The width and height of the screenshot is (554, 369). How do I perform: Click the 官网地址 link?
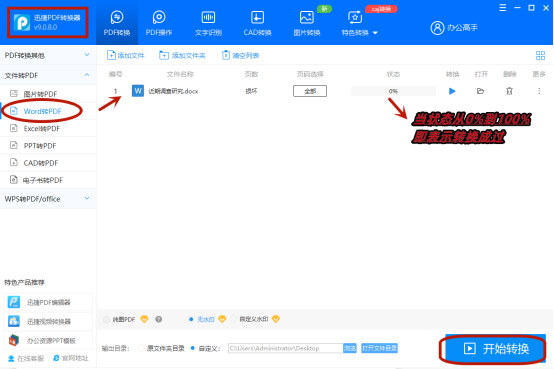click(x=71, y=358)
